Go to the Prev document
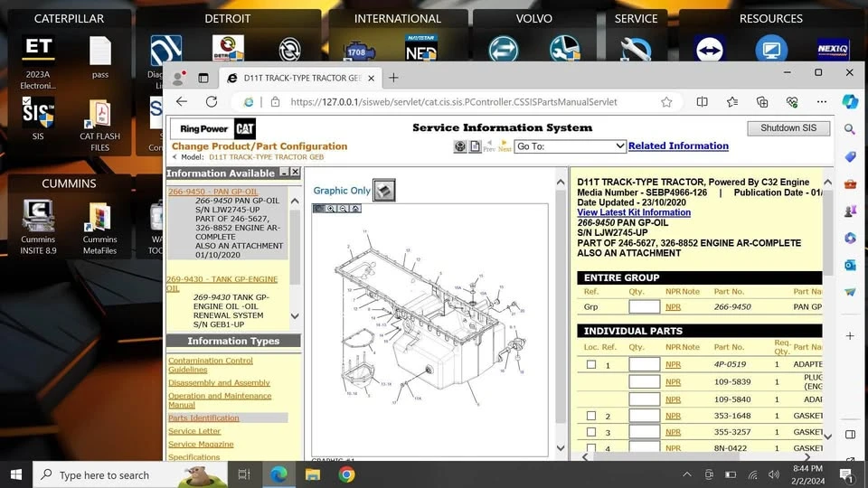 [489, 146]
